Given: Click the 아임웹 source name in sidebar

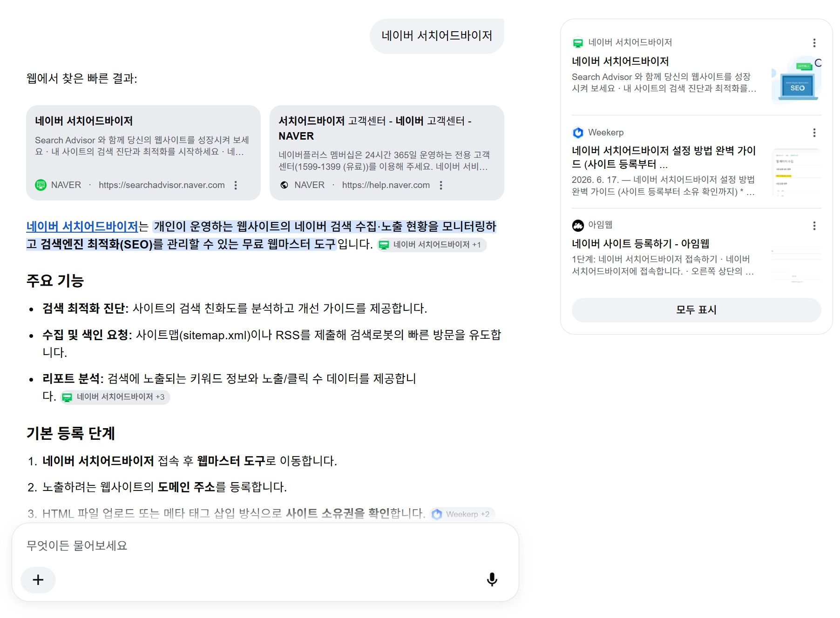Looking at the screenshot, I should pyautogui.click(x=600, y=225).
